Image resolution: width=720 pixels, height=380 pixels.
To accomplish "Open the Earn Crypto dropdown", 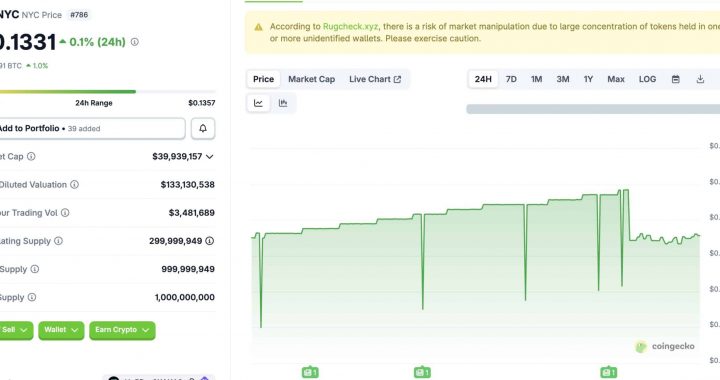I will (x=122, y=330).
